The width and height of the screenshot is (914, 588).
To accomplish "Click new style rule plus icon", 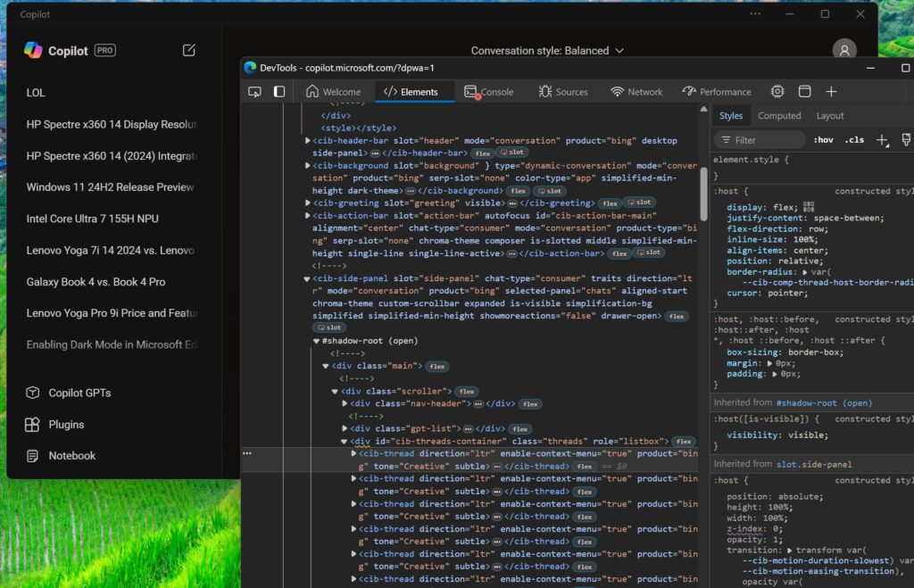I will pyautogui.click(x=882, y=140).
